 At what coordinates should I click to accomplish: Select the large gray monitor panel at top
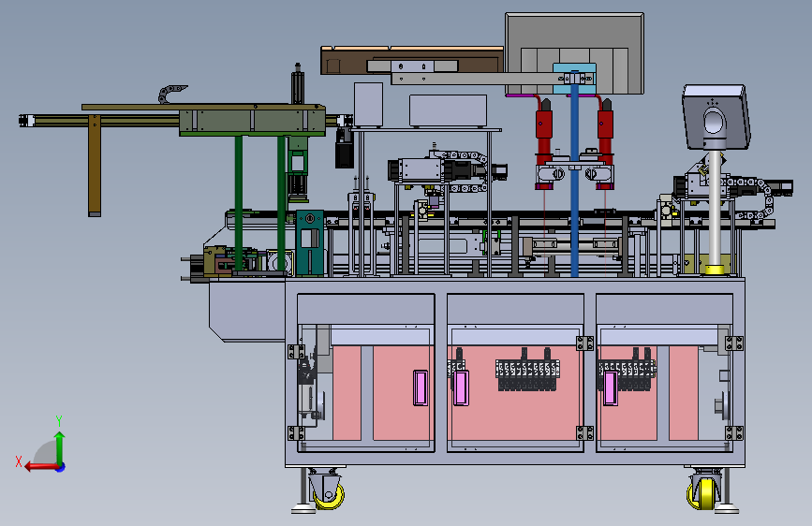pos(574,53)
